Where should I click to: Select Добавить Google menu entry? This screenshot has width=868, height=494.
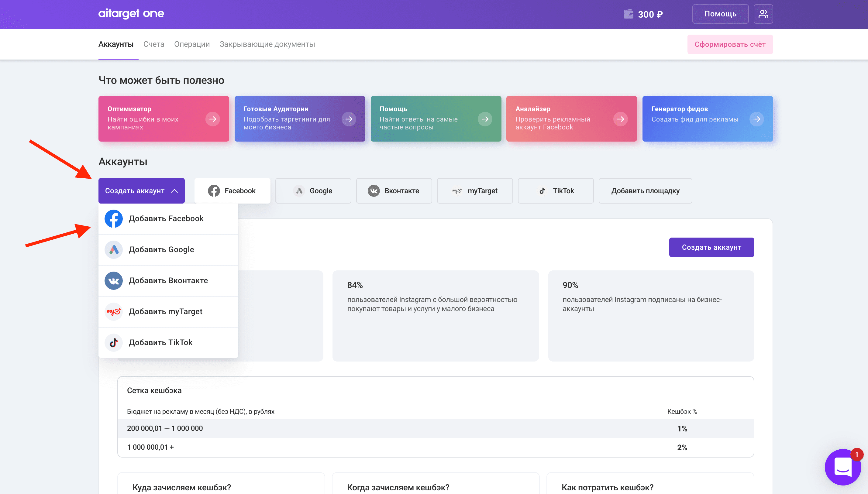click(168, 250)
